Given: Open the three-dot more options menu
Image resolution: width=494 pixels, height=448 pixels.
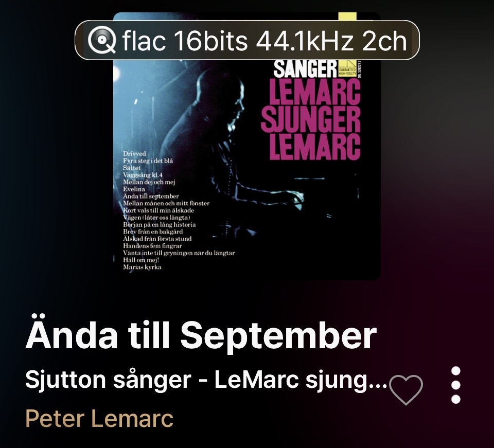Looking at the screenshot, I should pos(455,385).
